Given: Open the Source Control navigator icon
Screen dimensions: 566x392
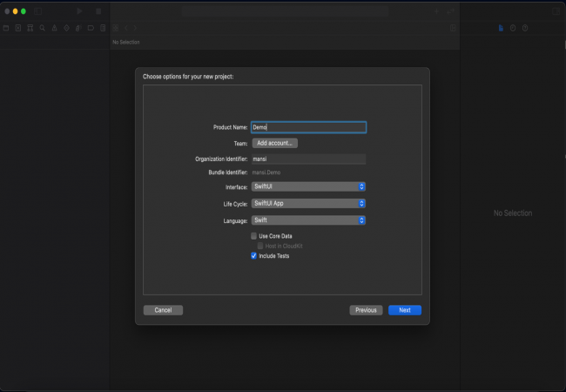Looking at the screenshot, I should coord(18,28).
